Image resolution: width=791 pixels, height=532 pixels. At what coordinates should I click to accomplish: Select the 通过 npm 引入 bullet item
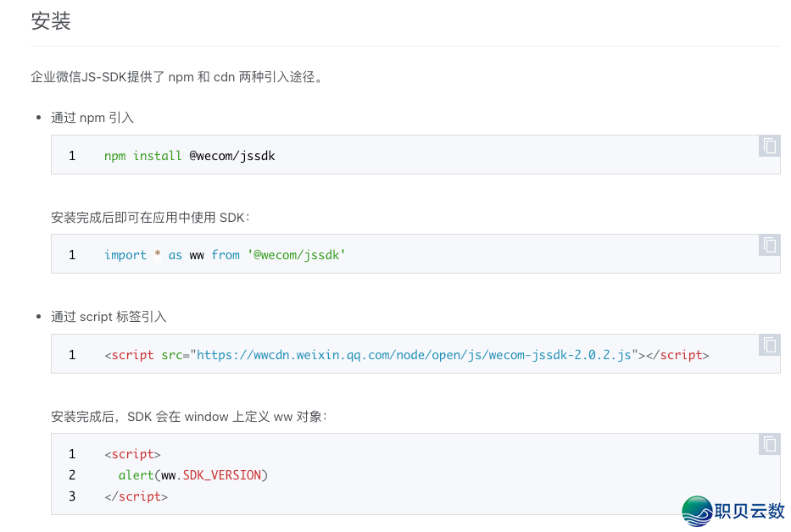91,117
